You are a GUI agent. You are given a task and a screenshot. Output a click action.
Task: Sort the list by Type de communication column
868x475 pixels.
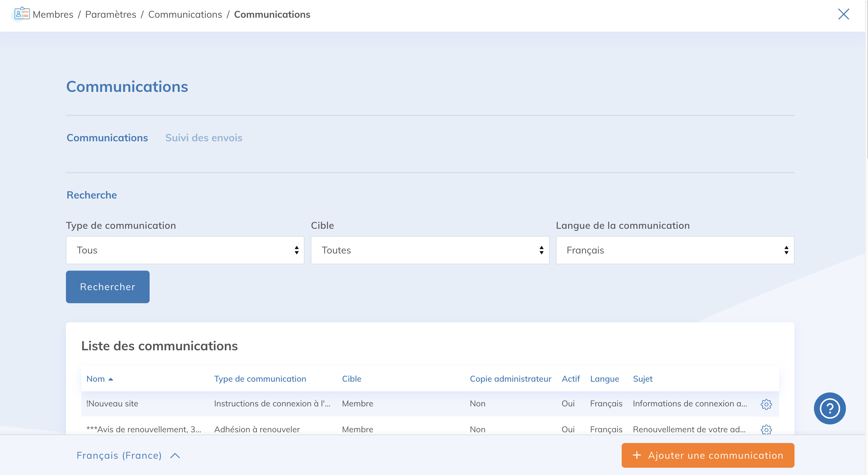260,379
